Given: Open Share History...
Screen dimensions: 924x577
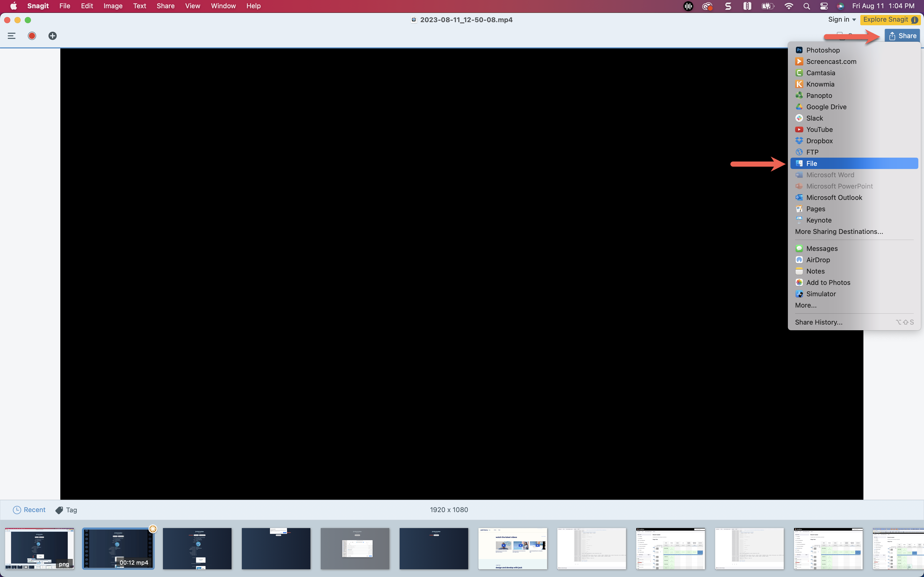Looking at the screenshot, I should 818,322.
